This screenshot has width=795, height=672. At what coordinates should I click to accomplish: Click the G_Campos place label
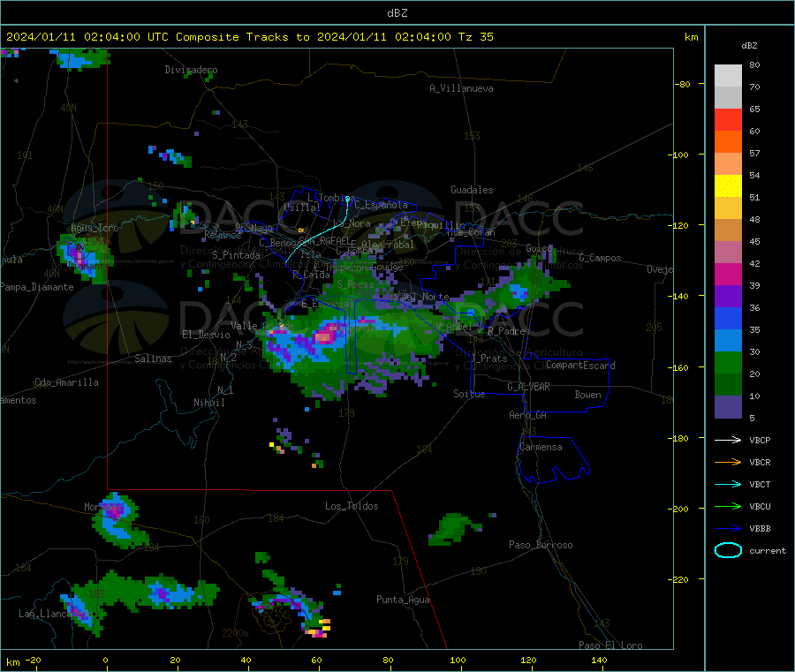coord(601,258)
